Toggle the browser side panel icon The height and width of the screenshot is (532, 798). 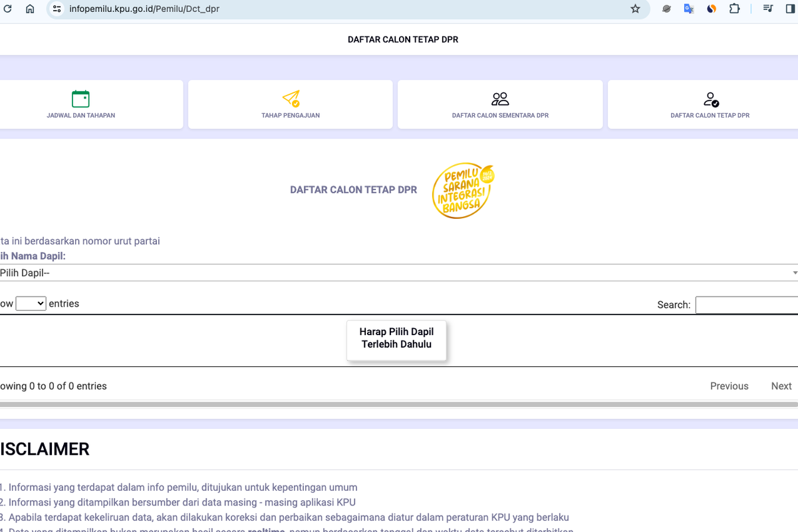(x=791, y=9)
